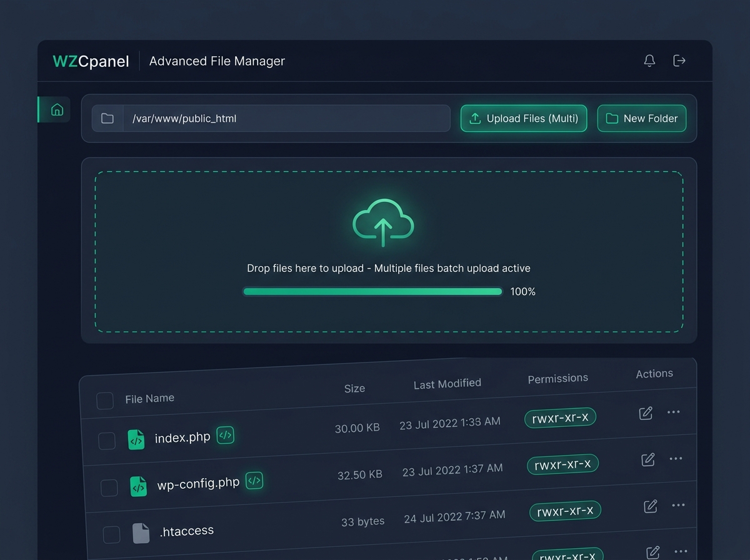The width and height of the screenshot is (750, 560).
Task: Click the 30.00 KB size value
Action: click(357, 428)
